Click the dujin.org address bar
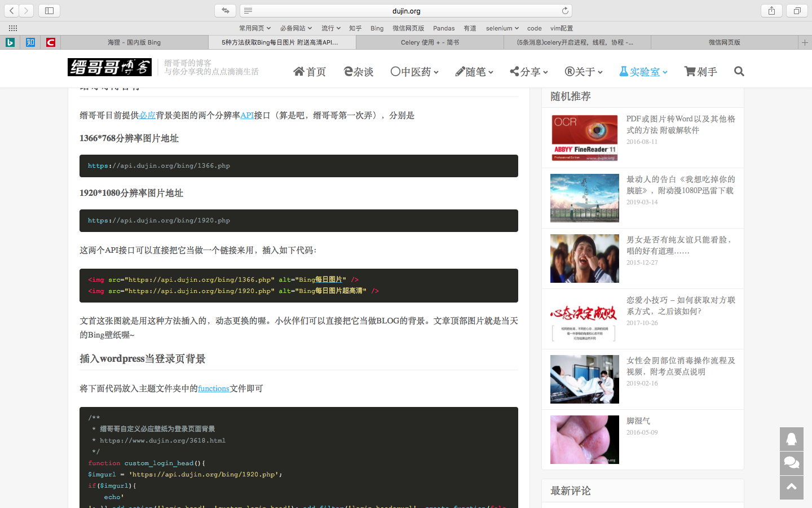This screenshot has width=812, height=508. 406,11
